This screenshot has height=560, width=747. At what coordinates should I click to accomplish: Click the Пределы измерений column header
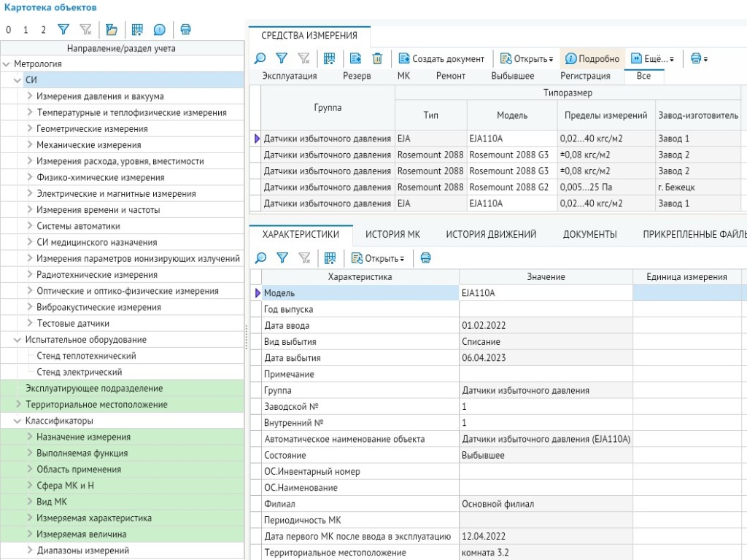click(606, 115)
